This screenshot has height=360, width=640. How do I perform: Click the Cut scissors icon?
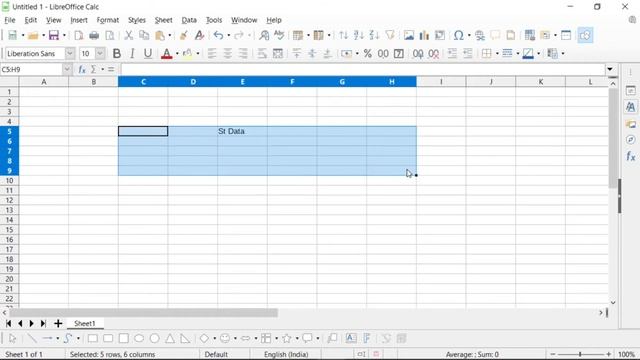[129, 35]
